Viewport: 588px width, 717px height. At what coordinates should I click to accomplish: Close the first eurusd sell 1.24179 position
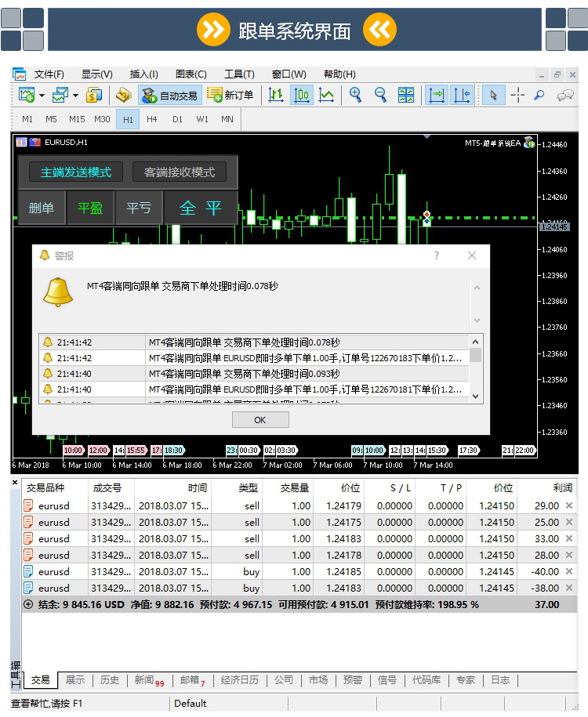pos(568,505)
